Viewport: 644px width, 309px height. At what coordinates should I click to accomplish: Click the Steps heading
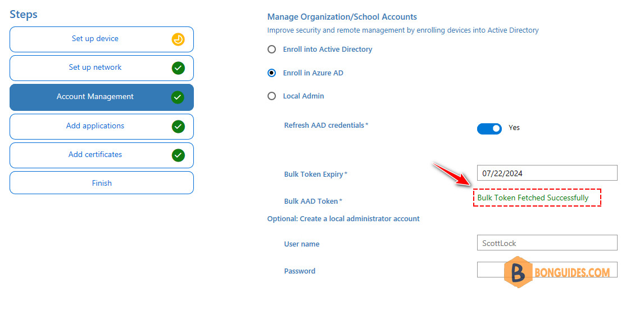coord(24,15)
